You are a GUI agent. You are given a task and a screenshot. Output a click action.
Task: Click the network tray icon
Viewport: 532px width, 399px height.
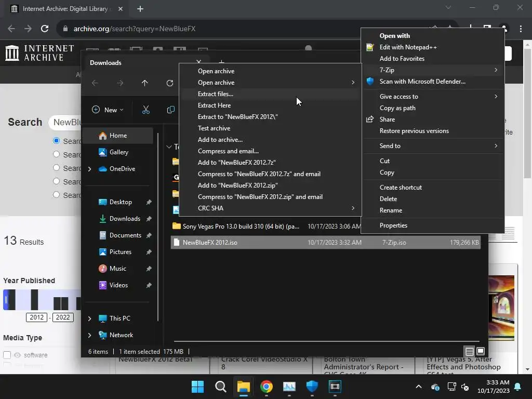click(451, 387)
